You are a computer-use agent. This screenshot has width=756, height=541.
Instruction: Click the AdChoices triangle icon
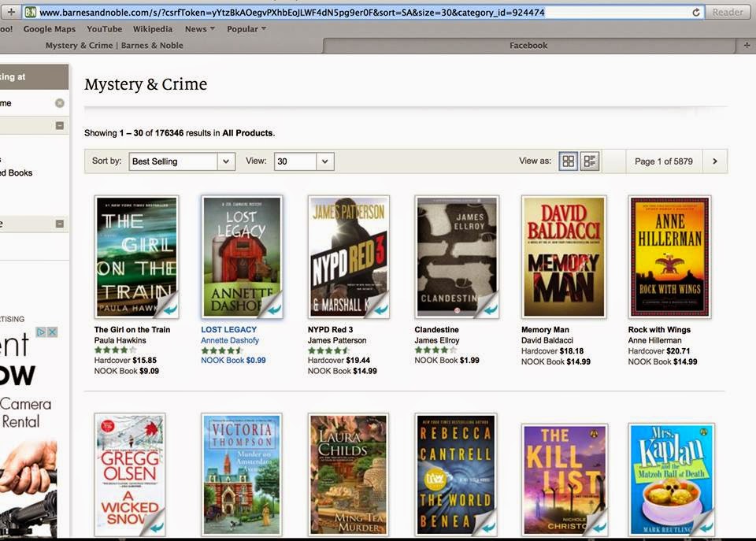[41, 332]
